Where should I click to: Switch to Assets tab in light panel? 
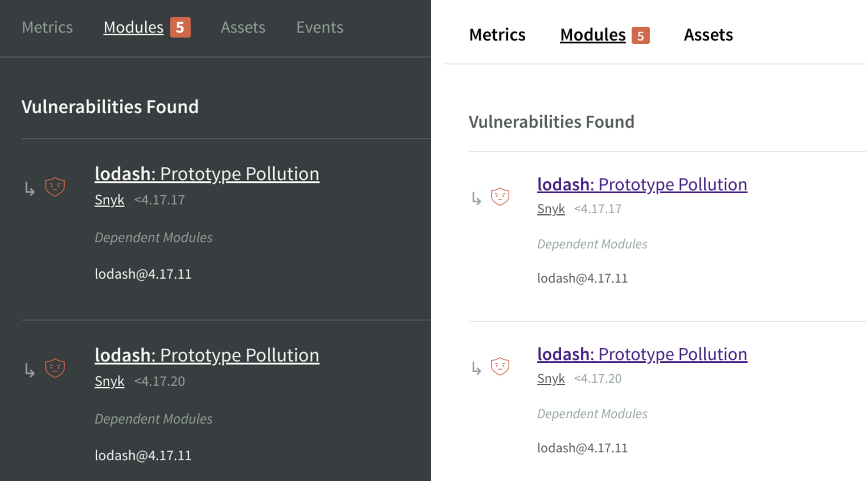tap(708, 35)
